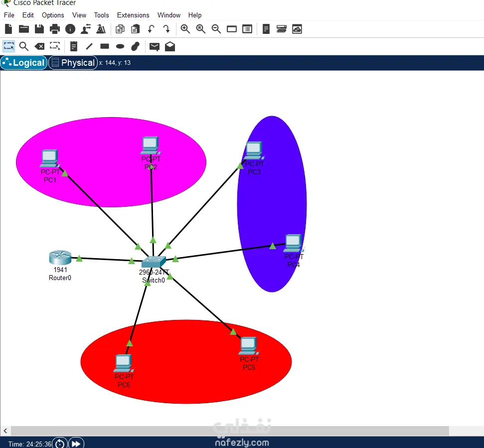Image resolution: width=484 pixels, height=448 pixels.
Task: Redo the last action
Action: pyautogui.click(x=166, y=29)
